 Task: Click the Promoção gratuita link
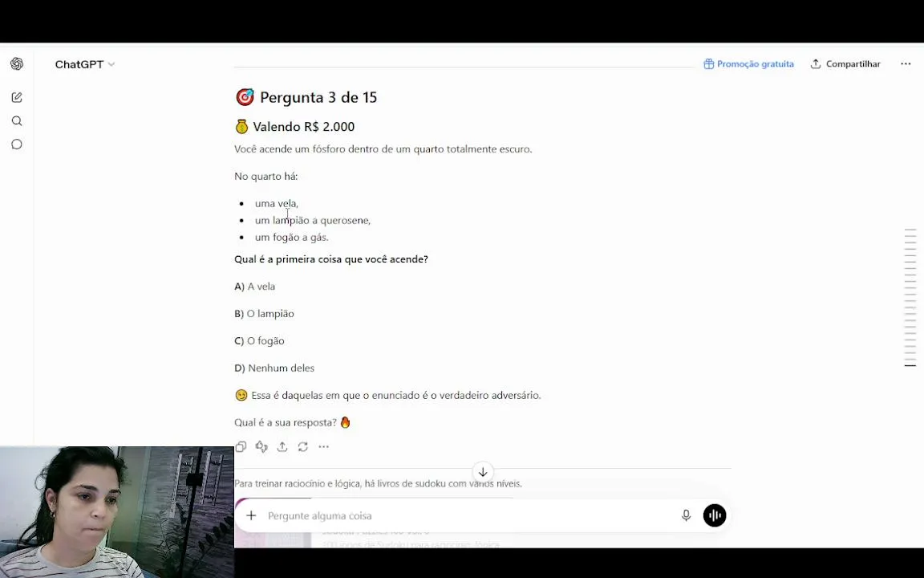(x=748, y=63)
